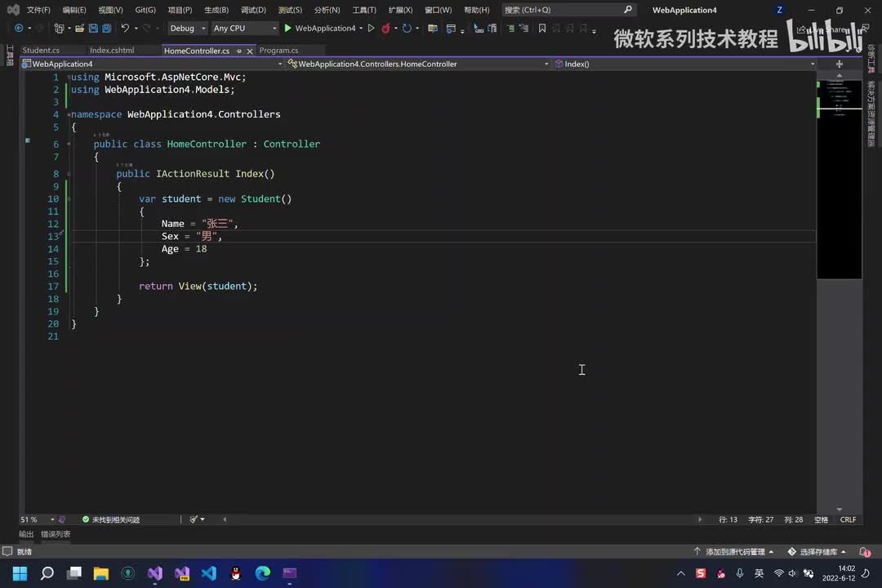This screenshot has width=882, height=588.
Task: Switch to the Student.cs tab
Action: click(41, 51)
